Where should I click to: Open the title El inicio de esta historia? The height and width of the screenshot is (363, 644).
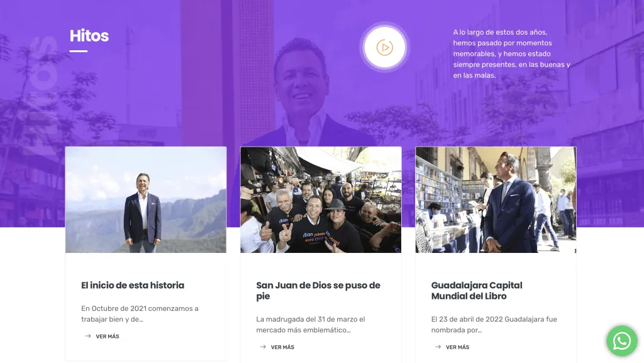tap(133, 285)
